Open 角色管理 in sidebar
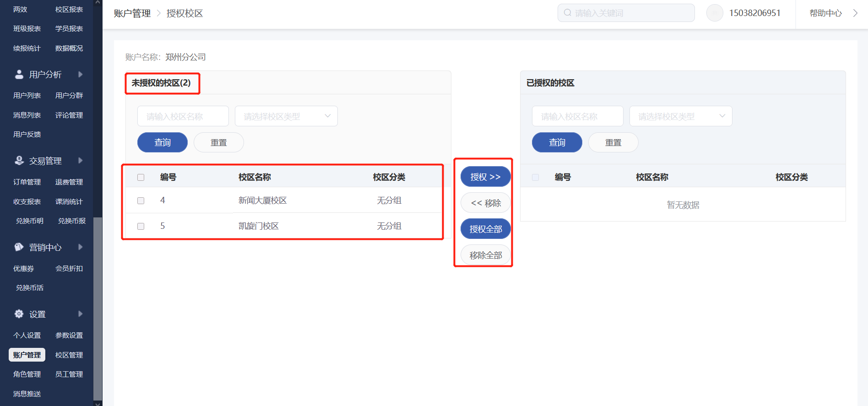Screen dimensions: 868x406 (27, 374)
